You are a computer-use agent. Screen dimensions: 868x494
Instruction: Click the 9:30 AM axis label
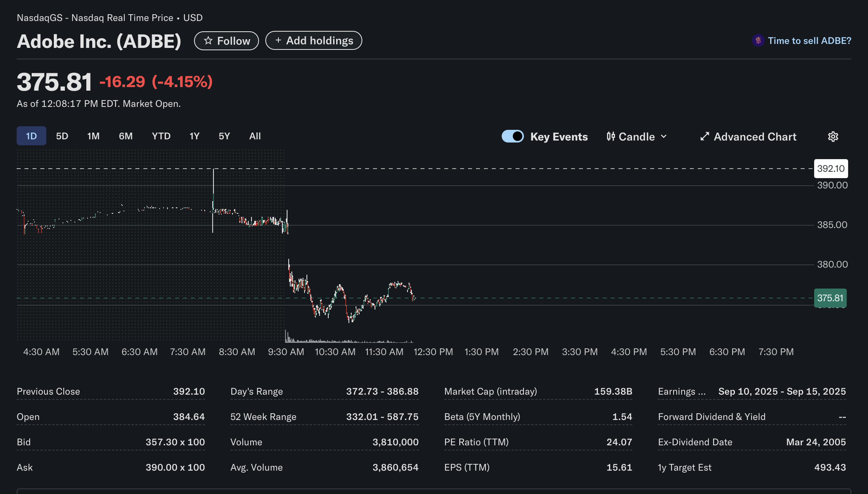pos(286,352)
